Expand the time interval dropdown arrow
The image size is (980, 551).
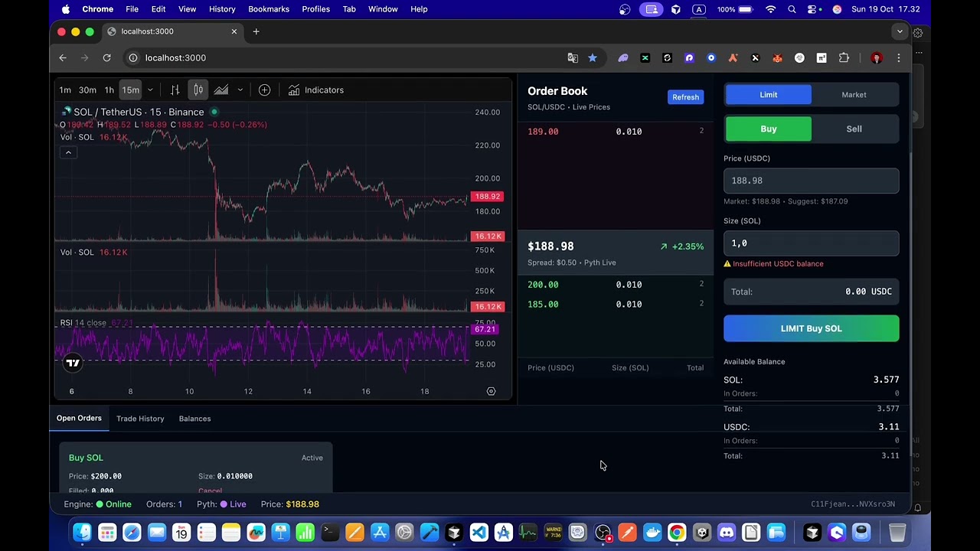click(x=150, y=90)
